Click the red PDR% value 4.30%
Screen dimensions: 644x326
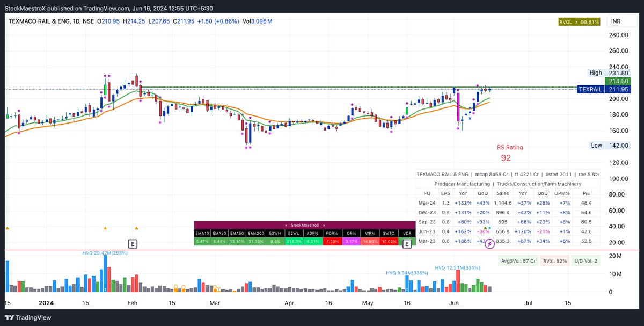(332, 241)
